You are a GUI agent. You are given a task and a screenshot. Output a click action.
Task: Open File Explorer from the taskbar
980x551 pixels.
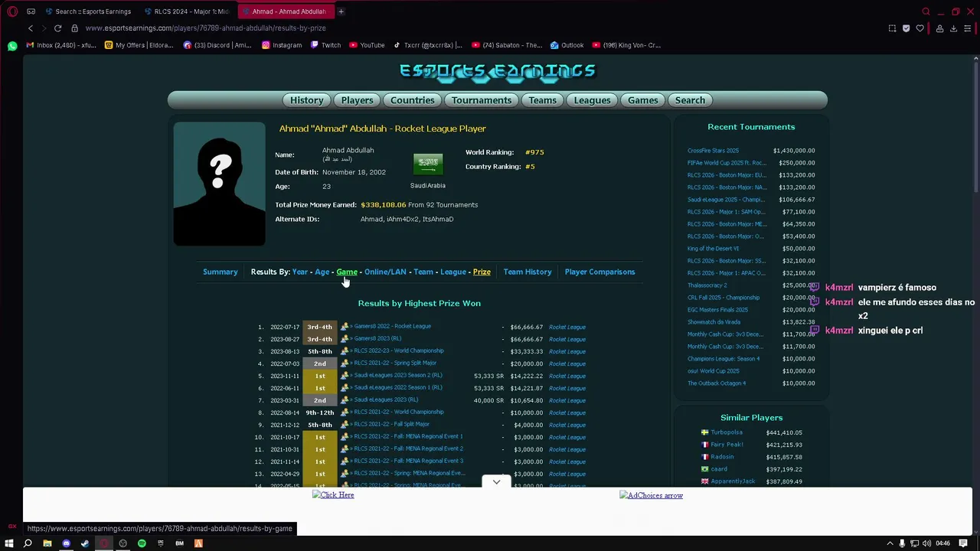pyautogui.click(x=47, y=543)
